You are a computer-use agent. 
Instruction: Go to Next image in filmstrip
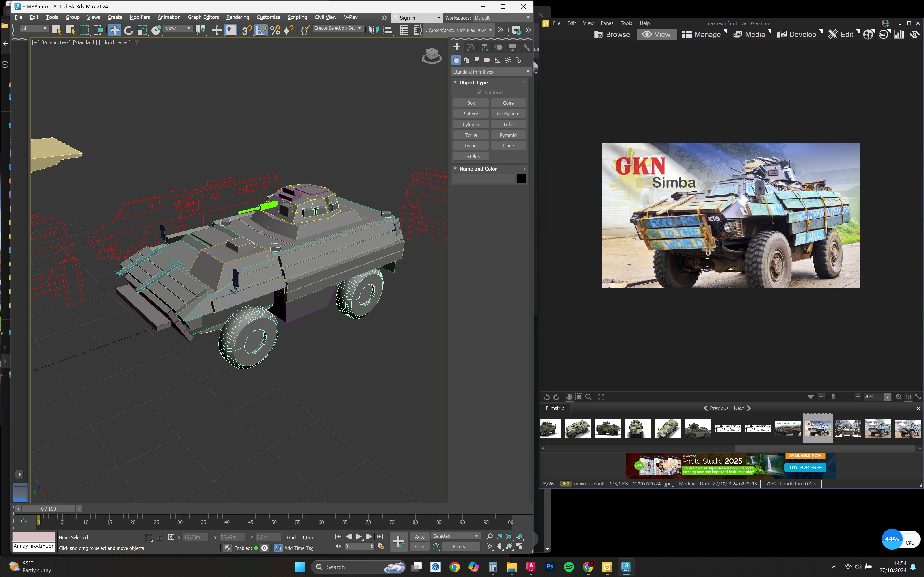(x=742, y=408)
